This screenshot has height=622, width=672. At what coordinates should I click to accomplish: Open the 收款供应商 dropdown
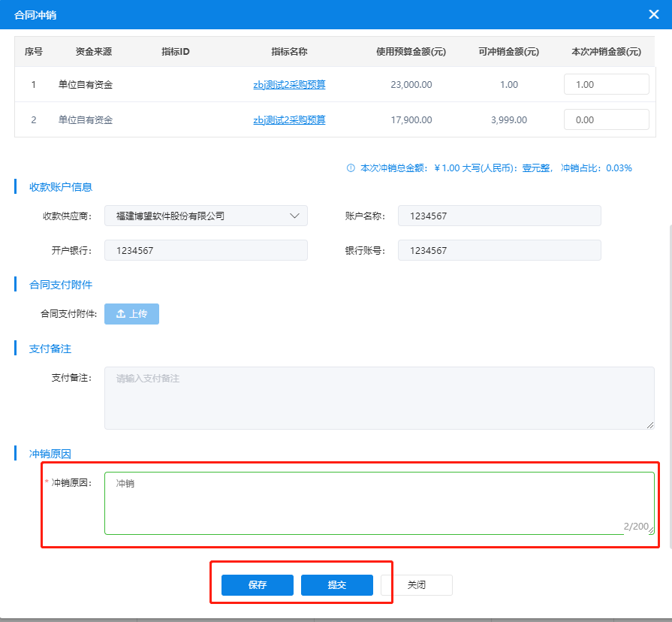(x=206, y=216)
